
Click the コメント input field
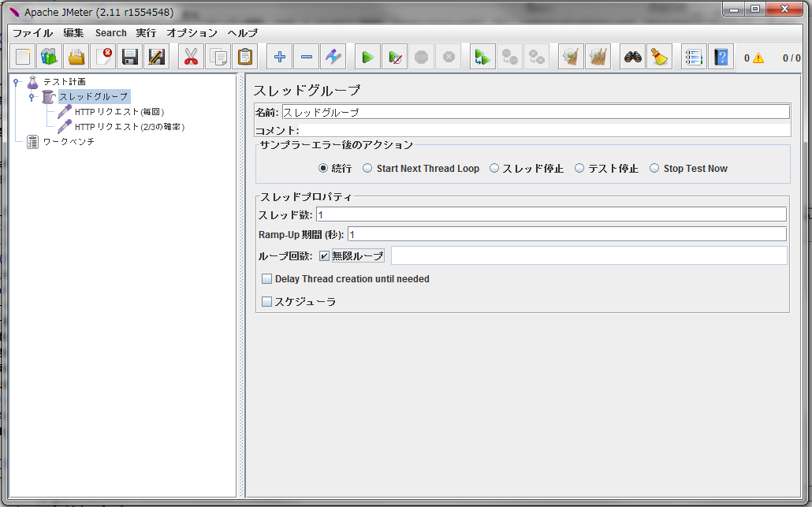[x=545, y=131]
